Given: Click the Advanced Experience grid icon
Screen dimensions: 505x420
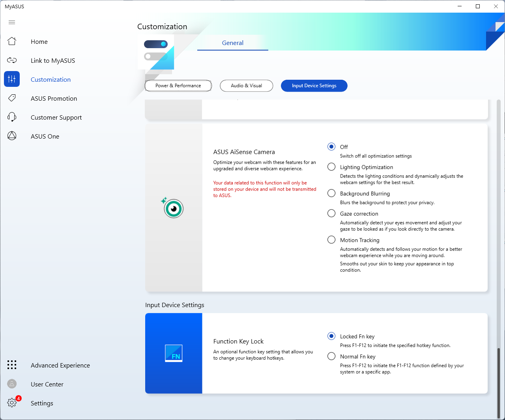Looking at the screenshot, I should (x=12, y=365).
